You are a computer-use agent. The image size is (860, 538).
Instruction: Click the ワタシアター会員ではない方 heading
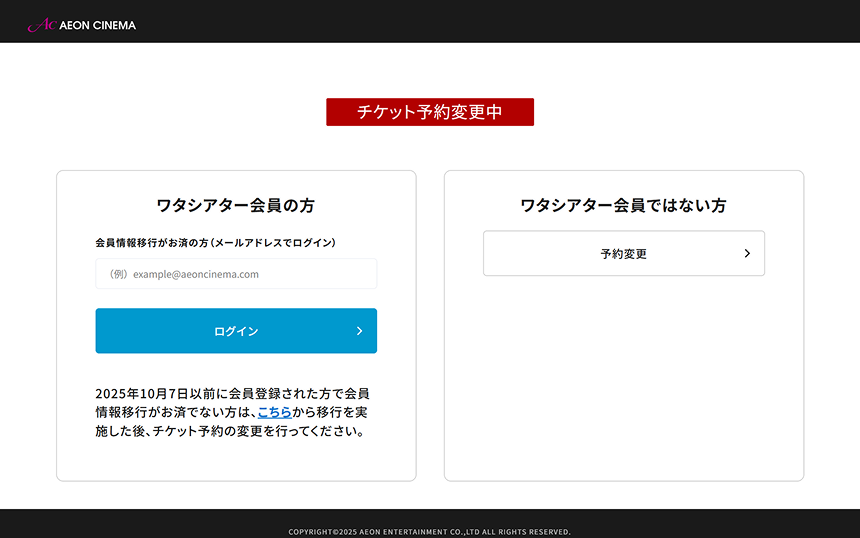pos(624,205)
